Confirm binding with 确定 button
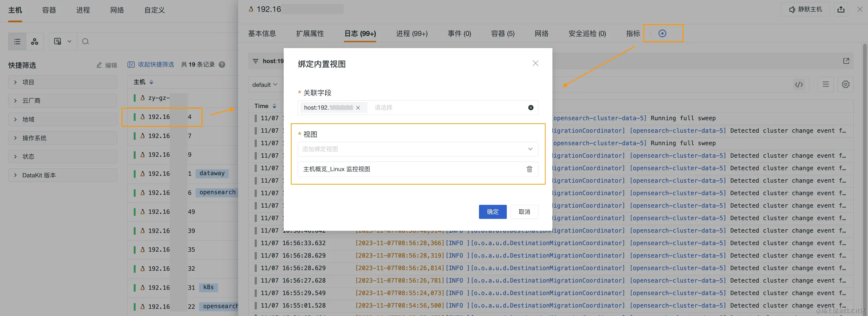The height and width of the screenshot is (316, 868). click(493, 212)
